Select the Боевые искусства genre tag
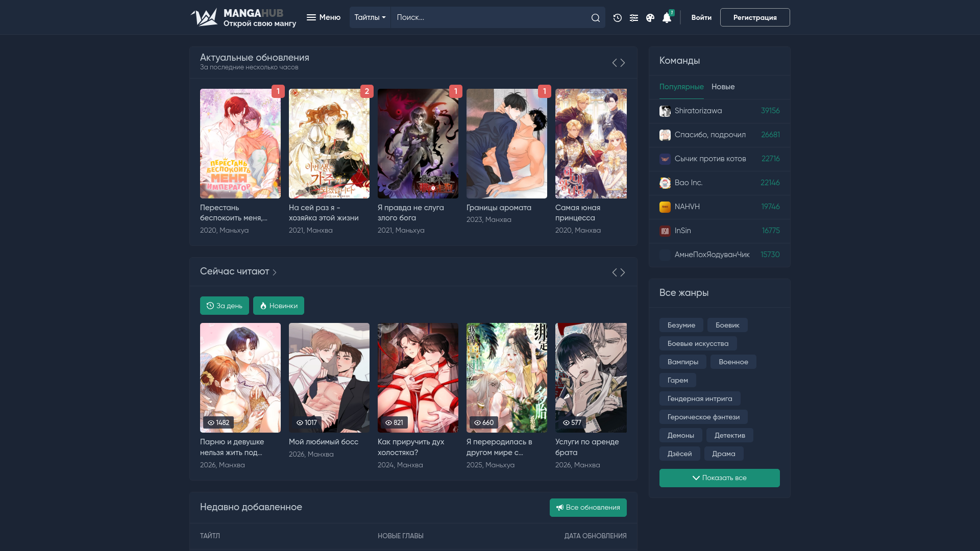Screen dimensions: 980x551 pyautogui.click(x=698, y=343)
